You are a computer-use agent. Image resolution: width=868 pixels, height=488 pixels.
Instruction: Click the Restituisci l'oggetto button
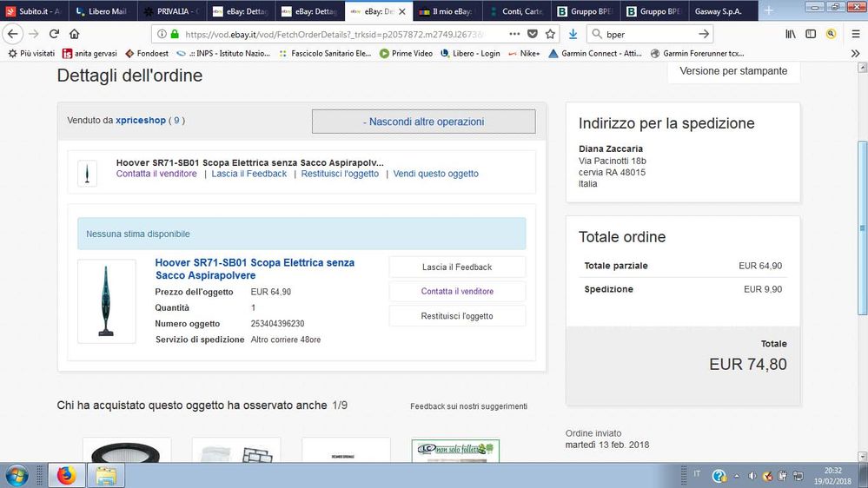click(x=457, y=316)
